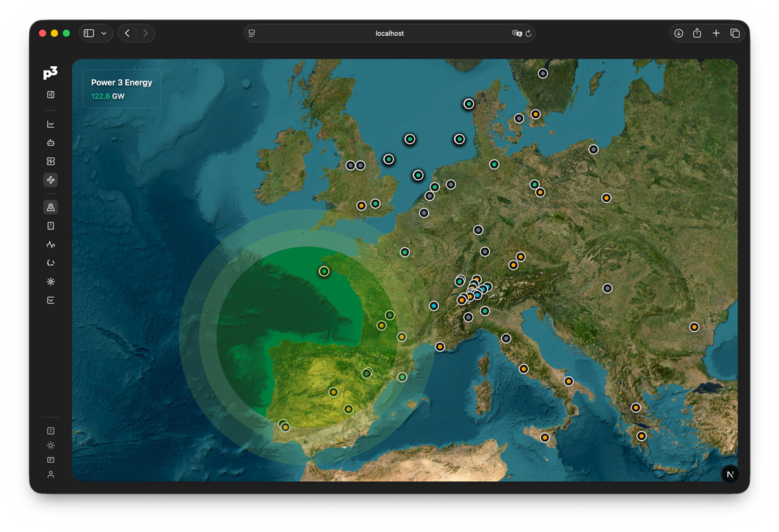
Task: Expand the sidebar with the panel toggle icon
Action: pos(51,95)
